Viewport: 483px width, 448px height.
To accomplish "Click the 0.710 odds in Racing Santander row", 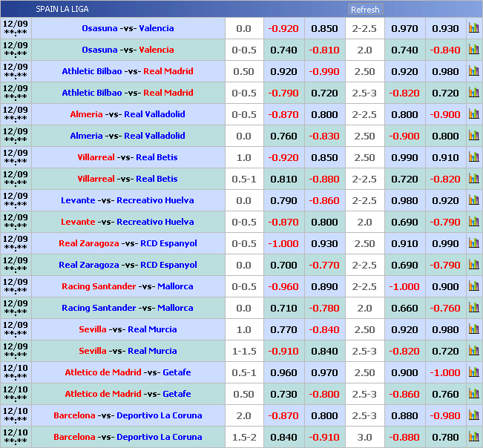I will point(283,308).
